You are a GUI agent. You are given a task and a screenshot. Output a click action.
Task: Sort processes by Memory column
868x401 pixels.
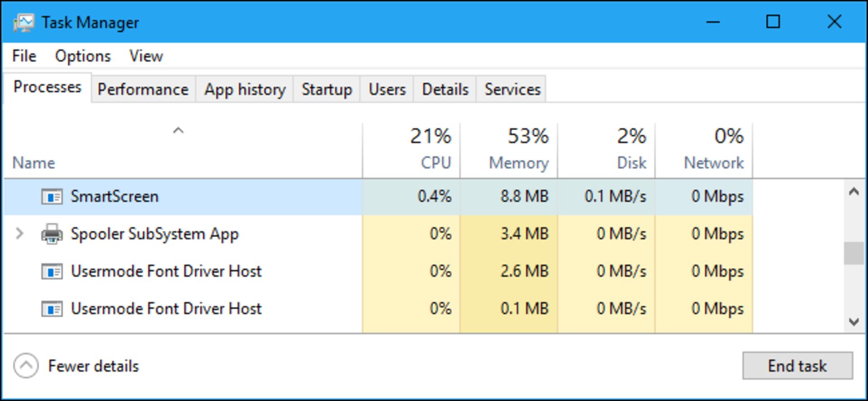(509, 150)
